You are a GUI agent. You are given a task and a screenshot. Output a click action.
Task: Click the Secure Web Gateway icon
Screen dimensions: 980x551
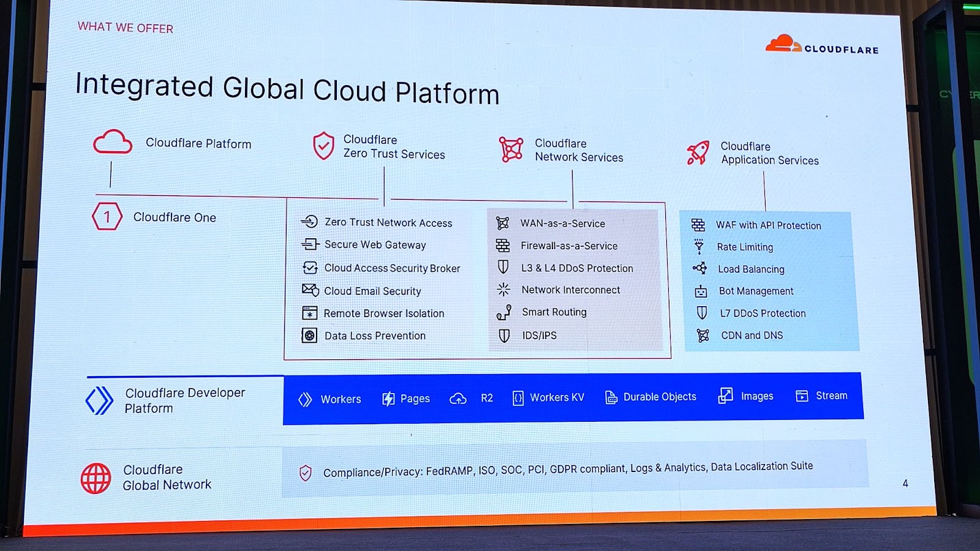[310, 244]
